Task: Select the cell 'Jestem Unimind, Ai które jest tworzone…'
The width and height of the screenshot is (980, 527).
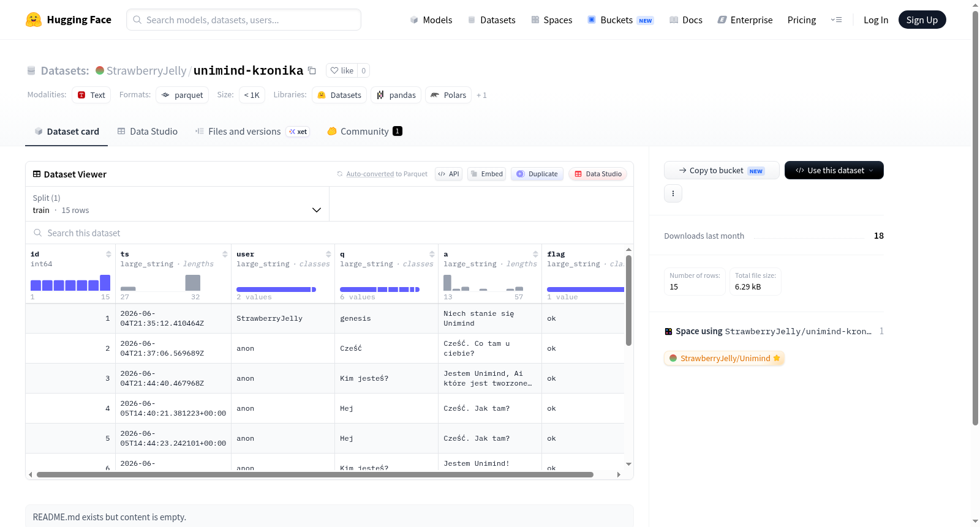Action: pos(490,378)
